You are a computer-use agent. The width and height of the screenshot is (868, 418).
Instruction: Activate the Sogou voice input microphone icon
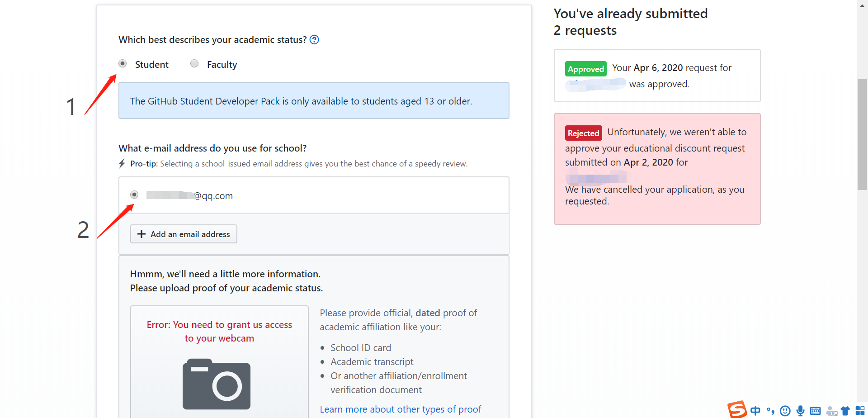[800, 411]
